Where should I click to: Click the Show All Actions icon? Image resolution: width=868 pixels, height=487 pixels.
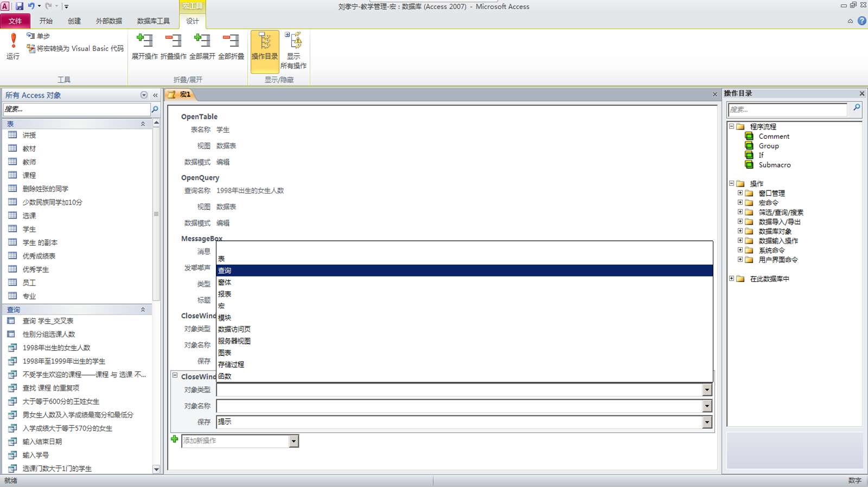tap(293, 41)
